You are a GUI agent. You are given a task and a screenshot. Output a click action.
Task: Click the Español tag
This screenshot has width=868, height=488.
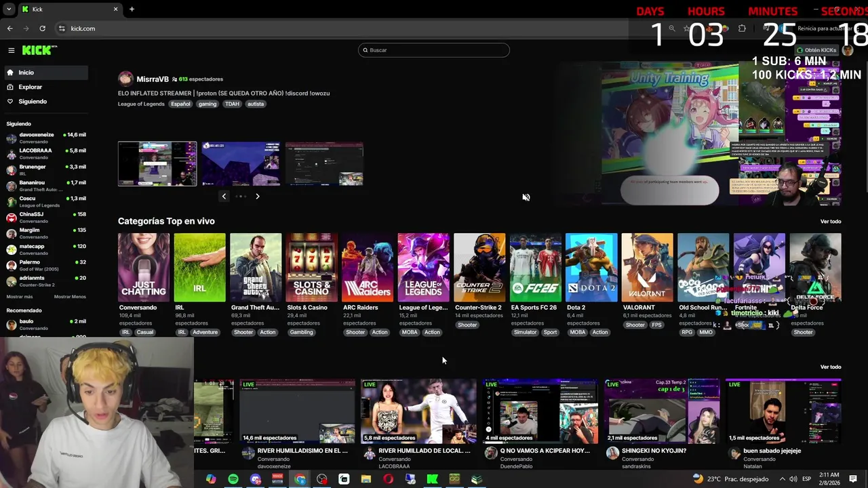pos(180,104)
